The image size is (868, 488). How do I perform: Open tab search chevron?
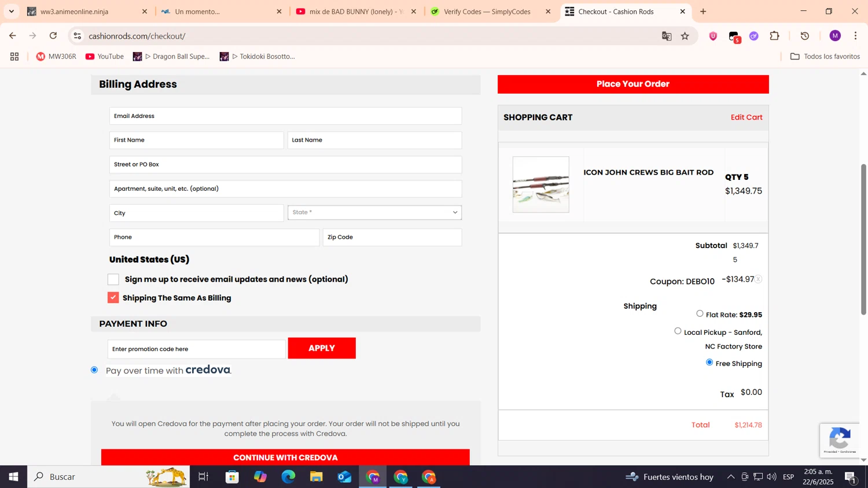coord(12,12)
